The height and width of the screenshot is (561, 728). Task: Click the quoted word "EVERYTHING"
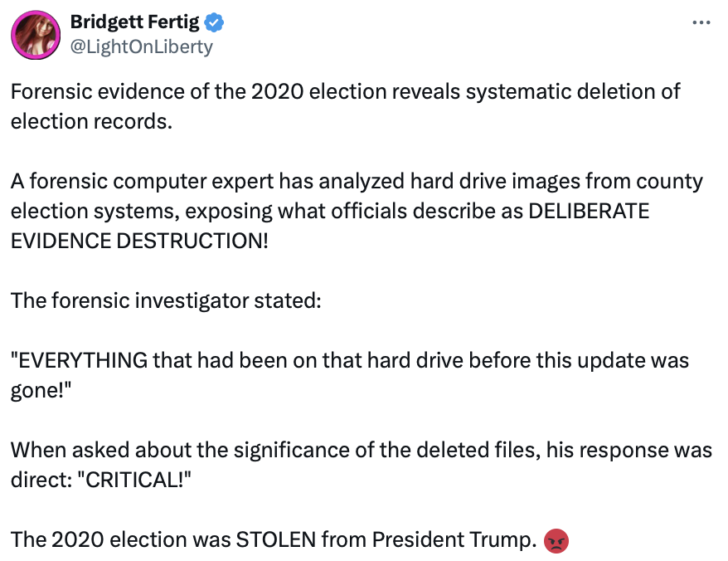pyautogui.click(x=83, y=360)
